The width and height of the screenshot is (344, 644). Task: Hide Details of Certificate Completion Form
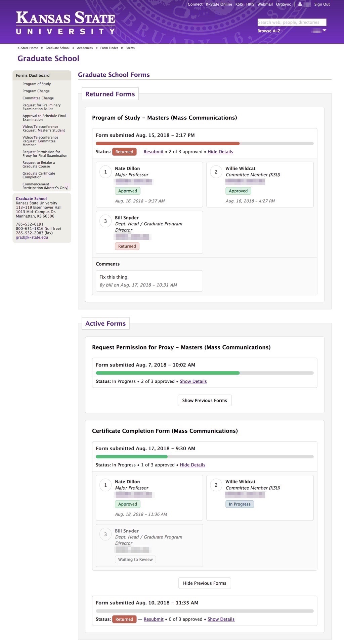192,465
